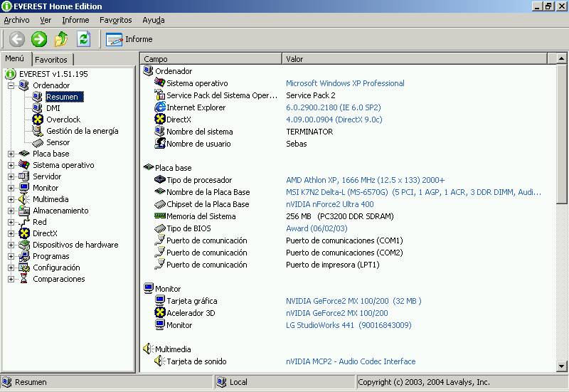Click the Servidor tree icon
569x392 pixels.
coord(24,176)
